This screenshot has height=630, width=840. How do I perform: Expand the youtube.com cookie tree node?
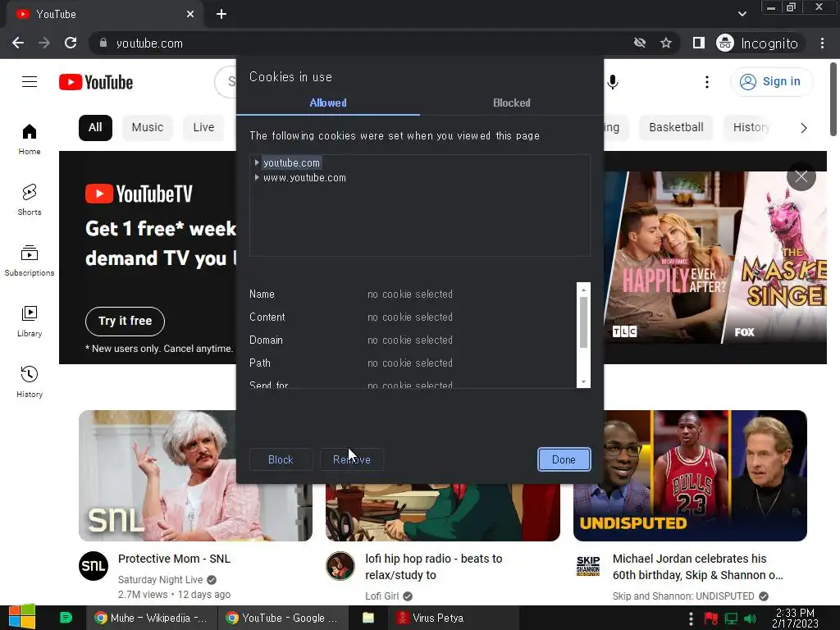click(x=257, y=162)
